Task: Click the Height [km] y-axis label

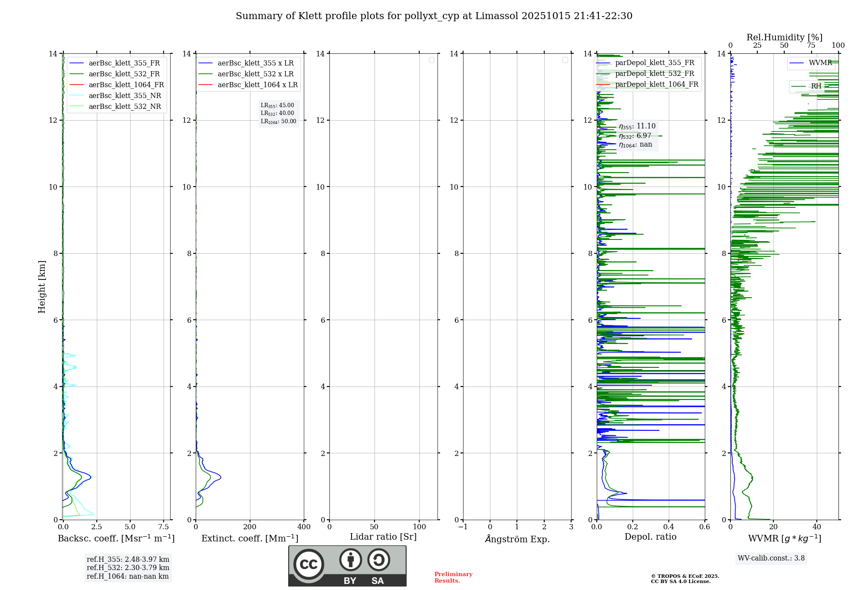Action: coord(42,286)
